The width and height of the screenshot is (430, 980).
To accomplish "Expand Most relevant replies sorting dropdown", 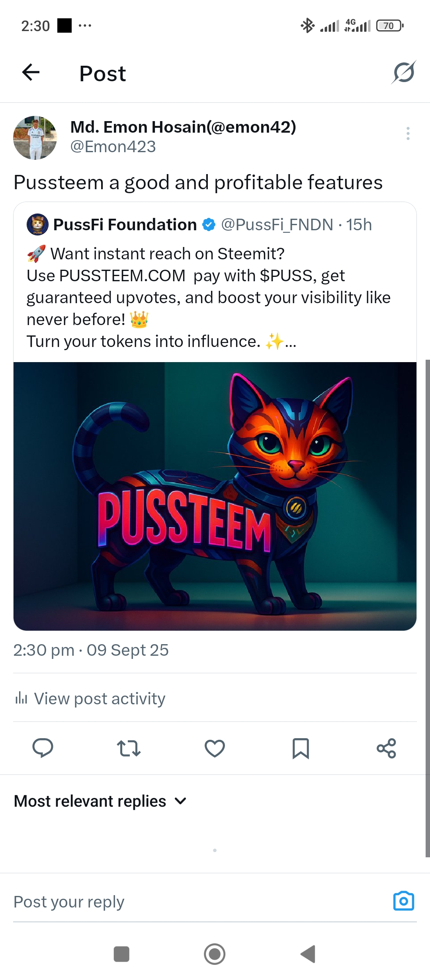I will point(100,801).
